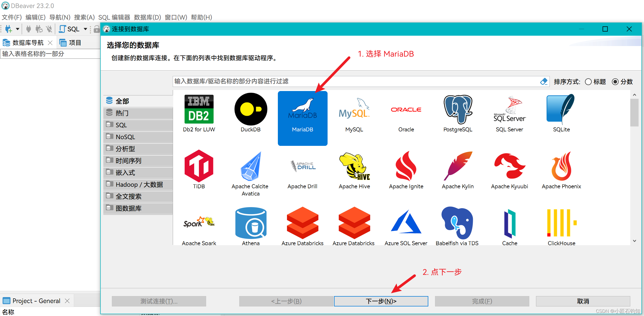This screenshot has height=316, width=644.
Task: Select the 图数据库 category
Action: click(138, 208)
